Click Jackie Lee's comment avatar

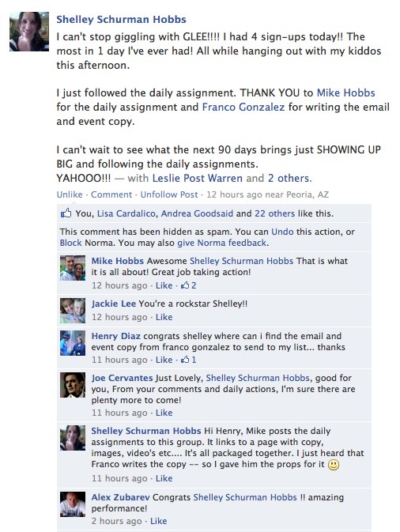[73, 311]
